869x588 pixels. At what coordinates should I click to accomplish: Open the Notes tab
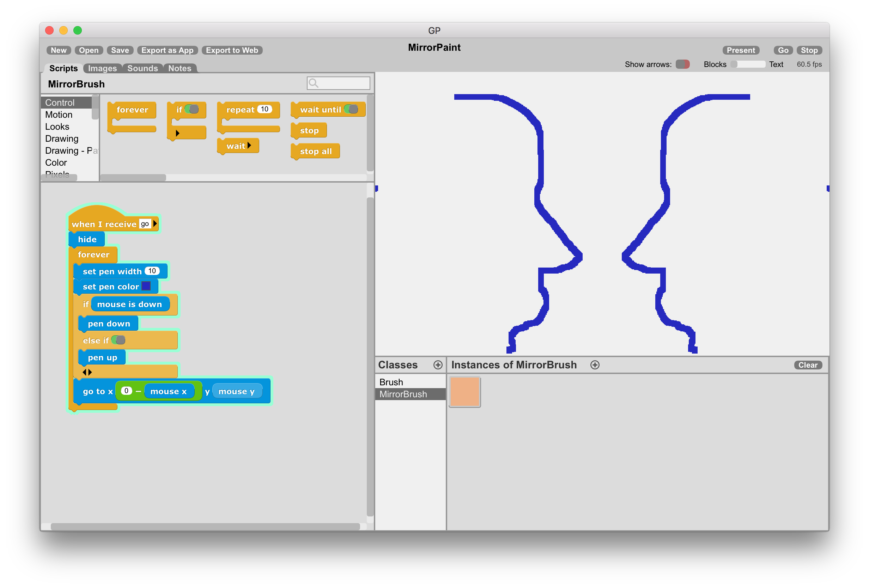[180, 68]
